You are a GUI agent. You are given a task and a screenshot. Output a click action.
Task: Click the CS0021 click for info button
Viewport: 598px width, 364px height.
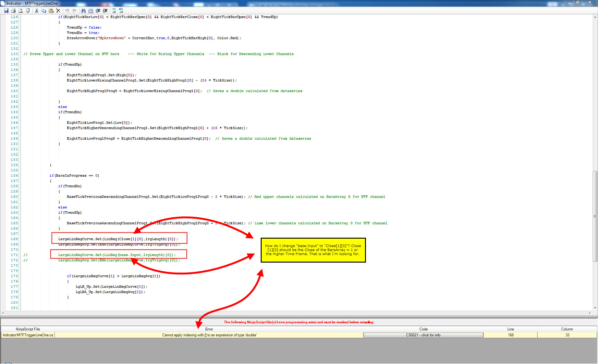(x=423, y=335)
